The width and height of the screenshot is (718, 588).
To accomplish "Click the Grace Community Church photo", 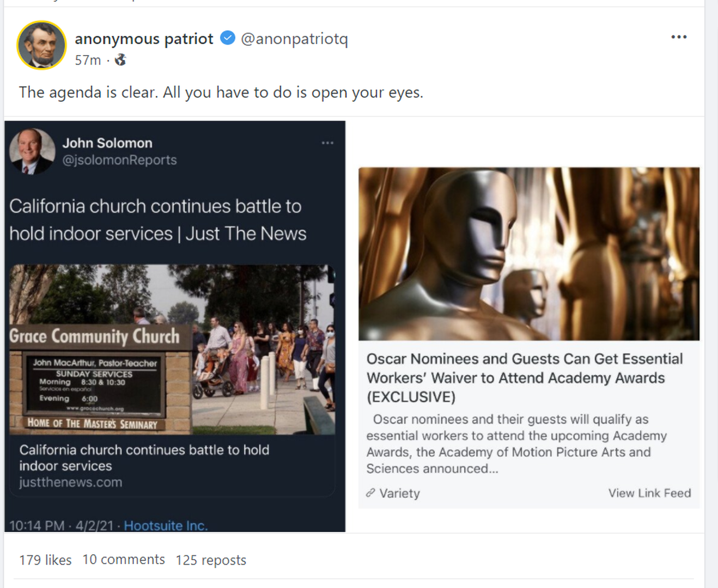I will [172, 349].
